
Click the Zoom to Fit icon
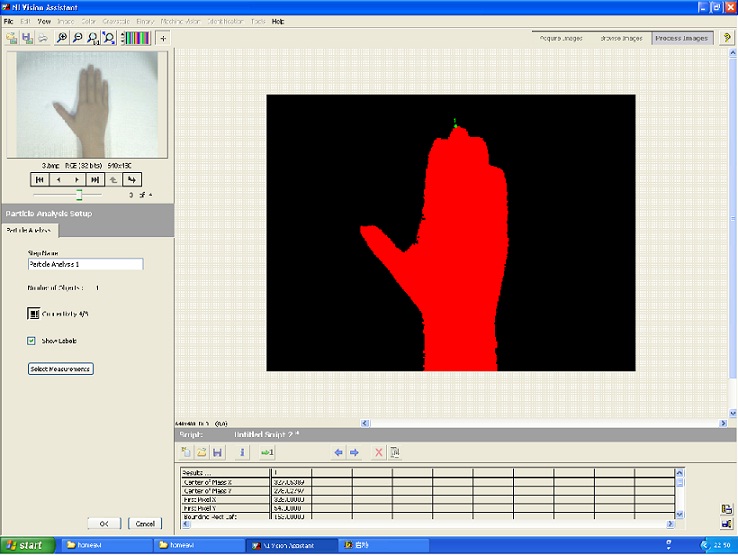point(107,38)
